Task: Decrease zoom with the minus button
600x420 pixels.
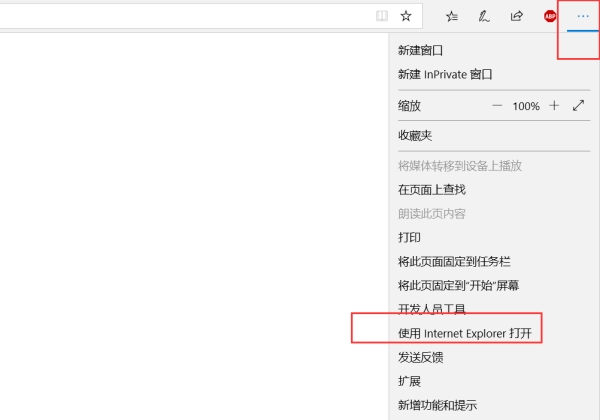Action: [497, 105]
